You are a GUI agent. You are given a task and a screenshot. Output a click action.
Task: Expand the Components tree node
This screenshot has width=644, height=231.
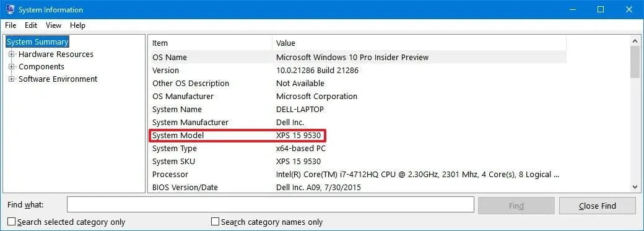point(12,67)
